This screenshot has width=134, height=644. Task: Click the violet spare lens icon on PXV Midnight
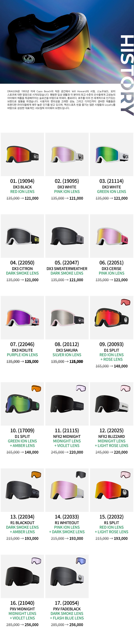coord(36,561)
